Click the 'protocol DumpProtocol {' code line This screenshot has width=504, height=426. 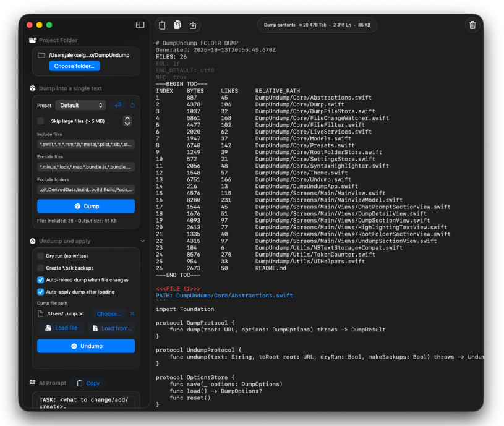pyautogui.click(x=195, y=323)
